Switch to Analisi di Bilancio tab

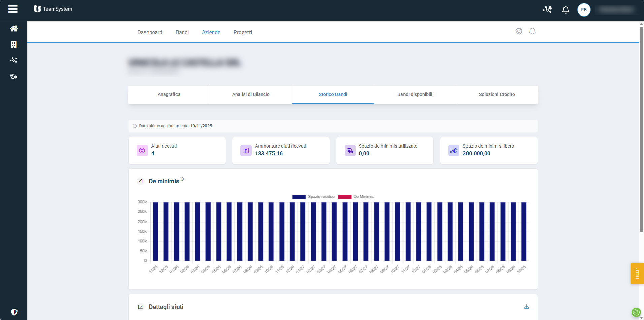click(x=251, y=94)
